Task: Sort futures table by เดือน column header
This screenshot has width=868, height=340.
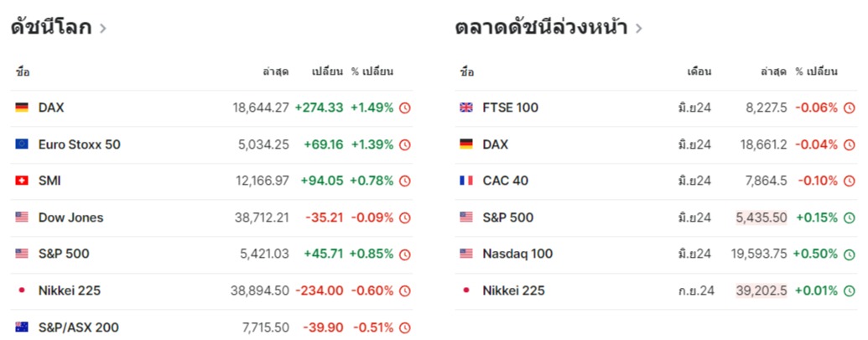Action: coord(699,71)
